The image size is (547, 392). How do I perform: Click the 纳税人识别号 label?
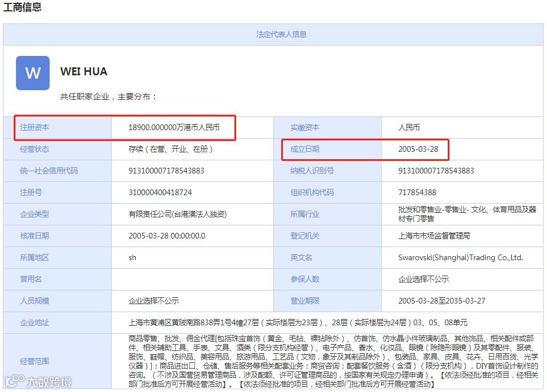pos(312,171)
